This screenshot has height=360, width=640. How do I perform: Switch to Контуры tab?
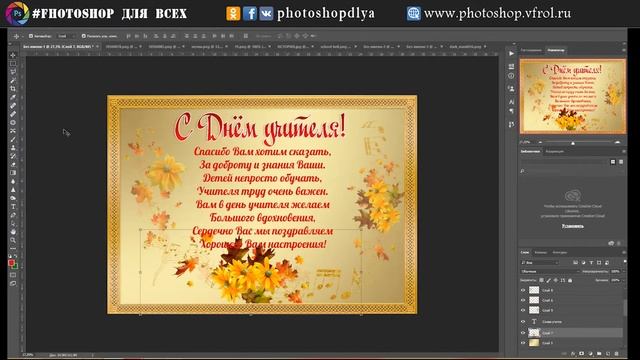pyautogui.click(x=560, y=253)
